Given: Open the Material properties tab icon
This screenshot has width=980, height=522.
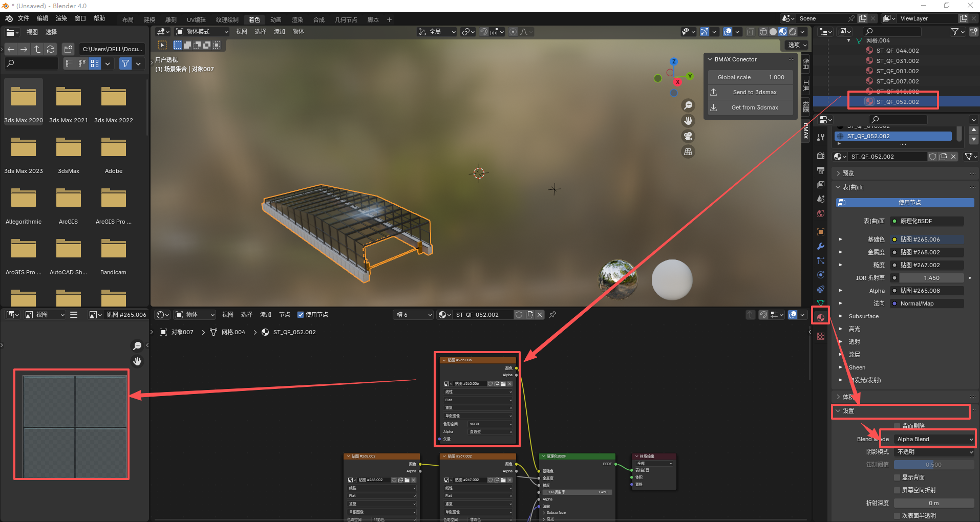Looking at the screenshot, I should click(821, 317).
